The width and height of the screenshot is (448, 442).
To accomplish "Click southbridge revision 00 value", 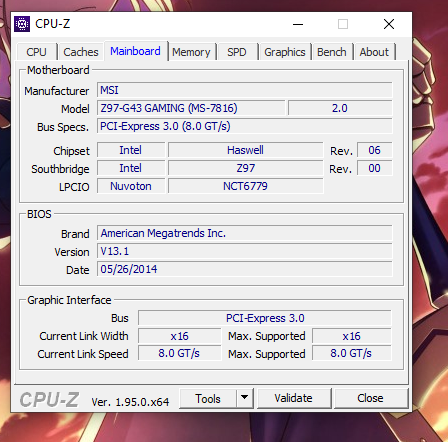I will click(x=375, y=168).
